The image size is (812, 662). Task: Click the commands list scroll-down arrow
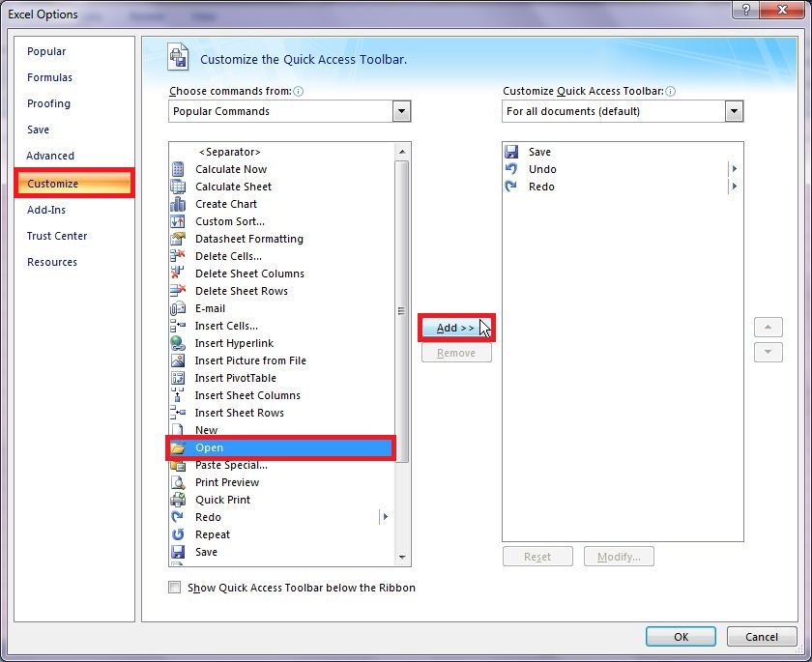[402, 558]
